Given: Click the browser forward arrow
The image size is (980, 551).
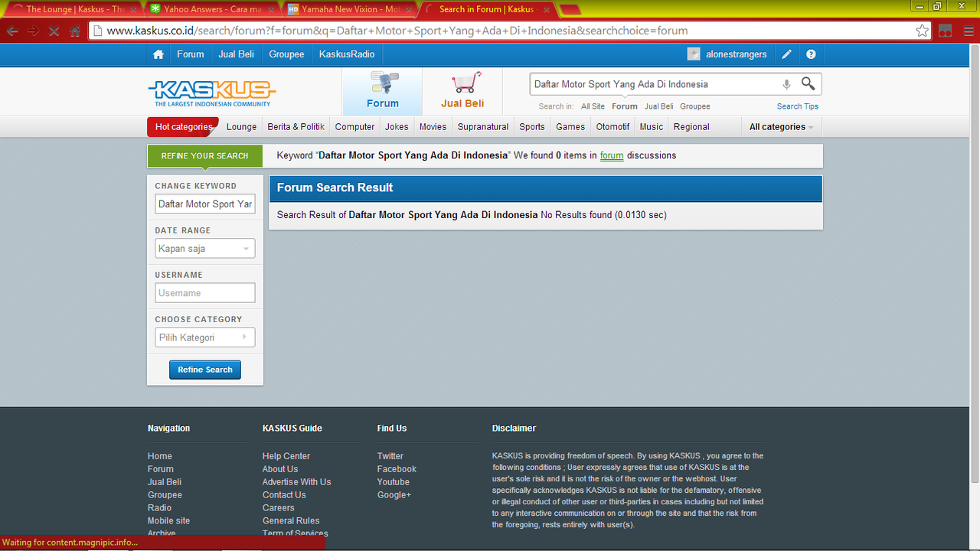Looking at the screenshot, I should click(x=33, y=31).
